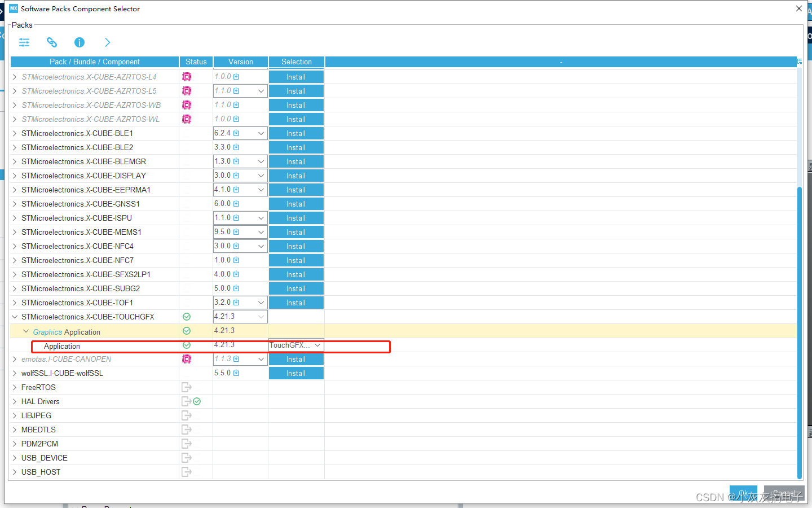Open version dropdown for I-CUBE-CANOPEN

261,359
